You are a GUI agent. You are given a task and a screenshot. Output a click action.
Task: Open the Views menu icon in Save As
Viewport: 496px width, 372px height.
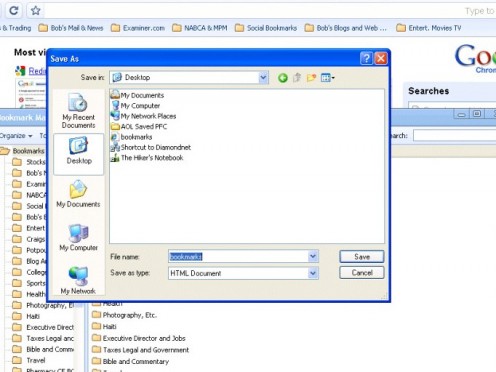point(327,78)
